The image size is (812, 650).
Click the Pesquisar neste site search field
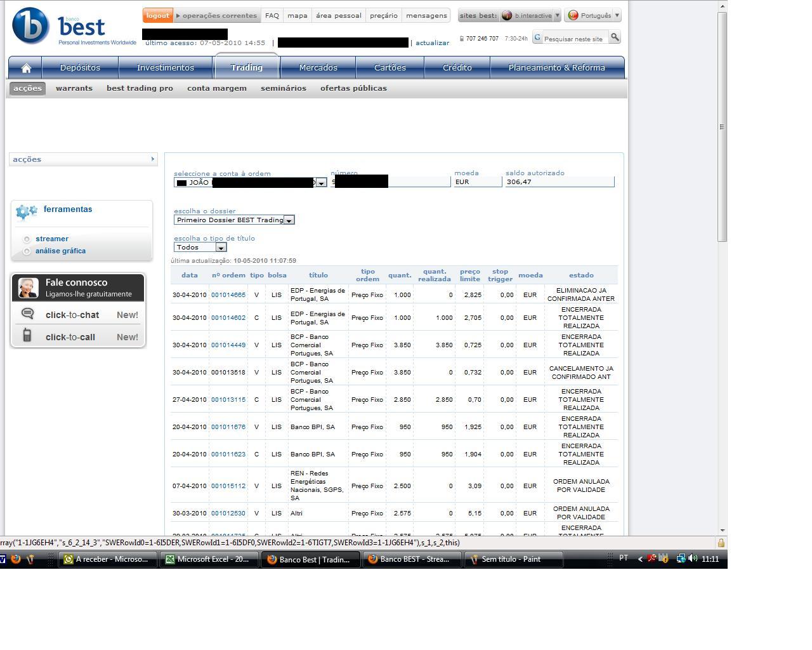[575, 39]
